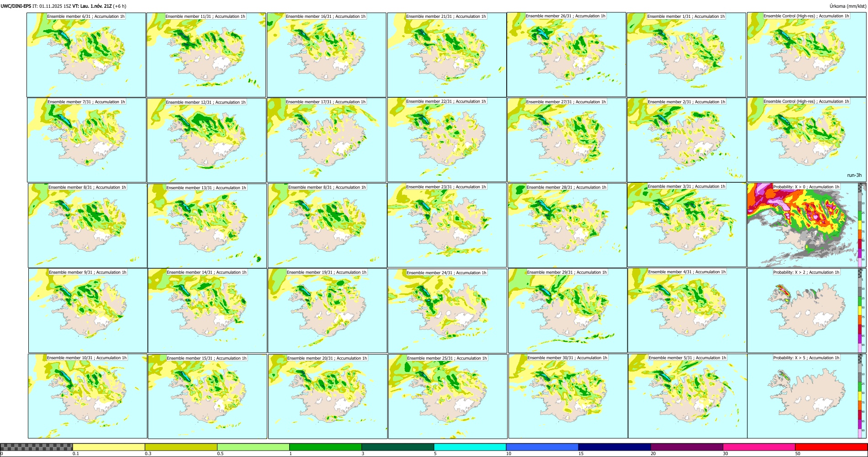
Task: Click the Ensemble member 17/31 map
Action: tap(327, 140)
